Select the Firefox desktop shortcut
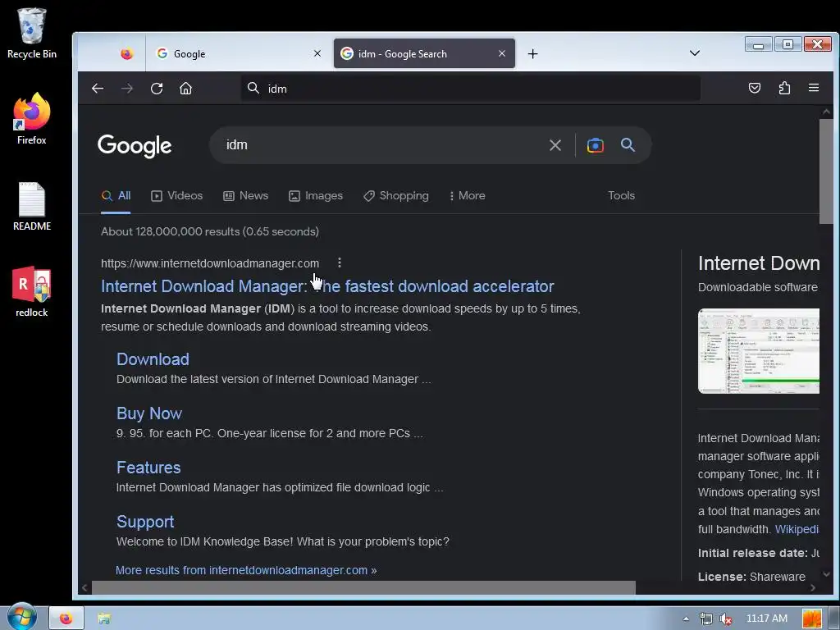Image resolution: width=840 pixels, height=630 pixels. tap(32, 119)
